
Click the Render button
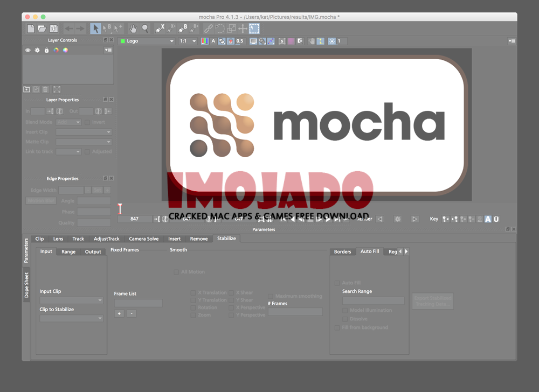(364, 219)
